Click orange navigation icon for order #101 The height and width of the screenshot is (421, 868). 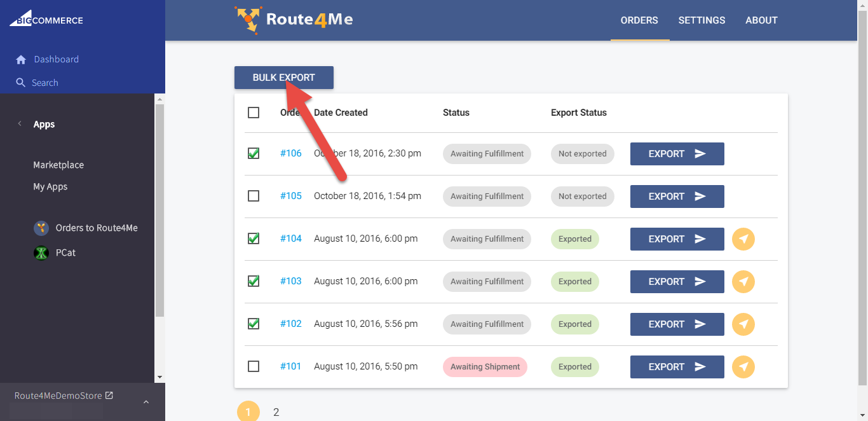coord(743,367)
